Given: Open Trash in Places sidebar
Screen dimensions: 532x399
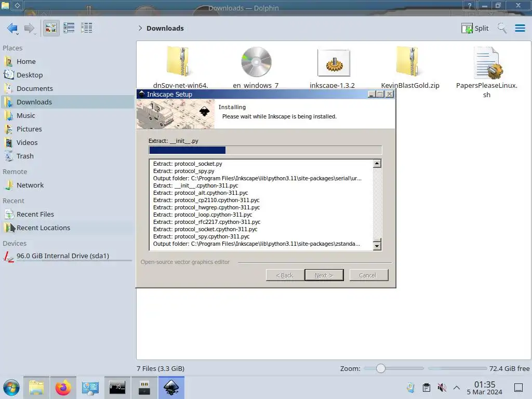Looking at the screenshot, I should (67, 156).
